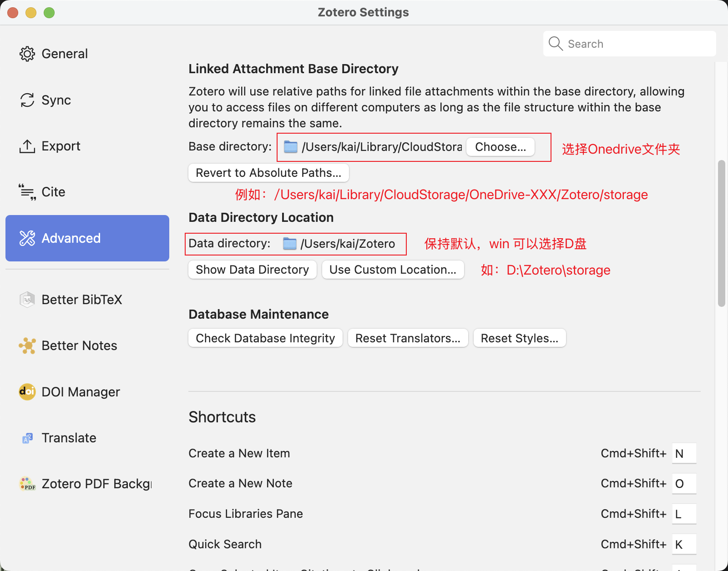Click the green zoom window button
728x571 pixels.
(x=49, y=13)
